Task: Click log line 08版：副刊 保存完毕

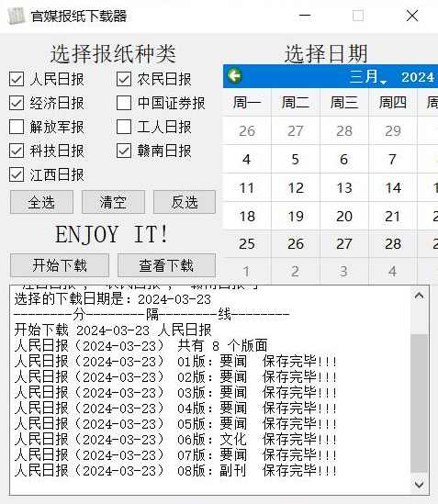Action: 175,471
